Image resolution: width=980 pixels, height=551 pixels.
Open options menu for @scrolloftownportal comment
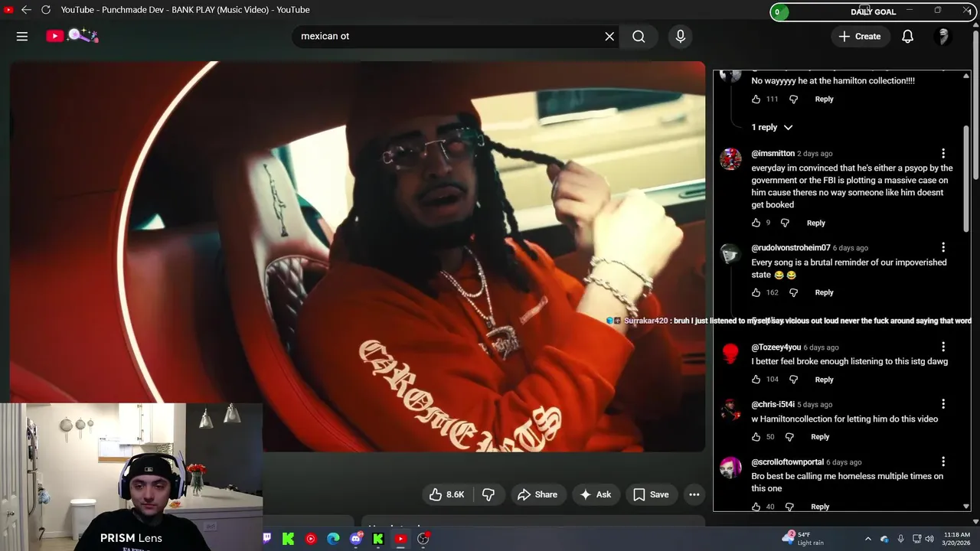pyautogui.click(x=943, y=461)
